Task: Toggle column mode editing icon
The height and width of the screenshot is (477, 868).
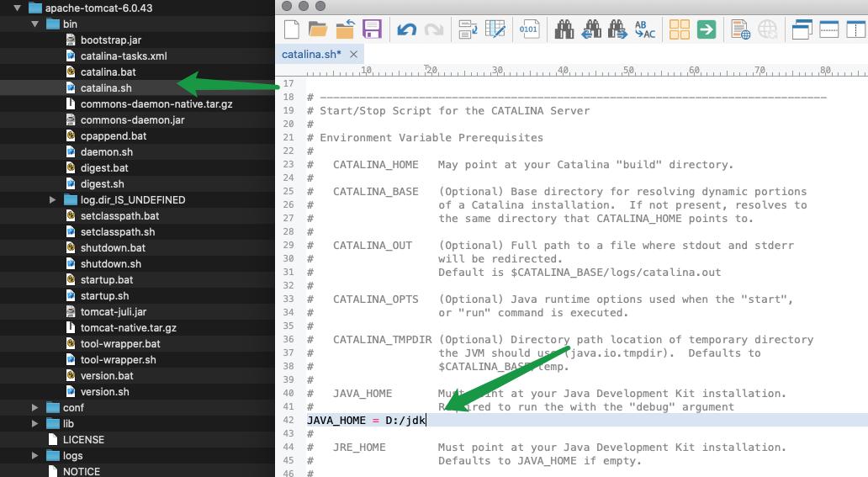Action: pos(495,29)
